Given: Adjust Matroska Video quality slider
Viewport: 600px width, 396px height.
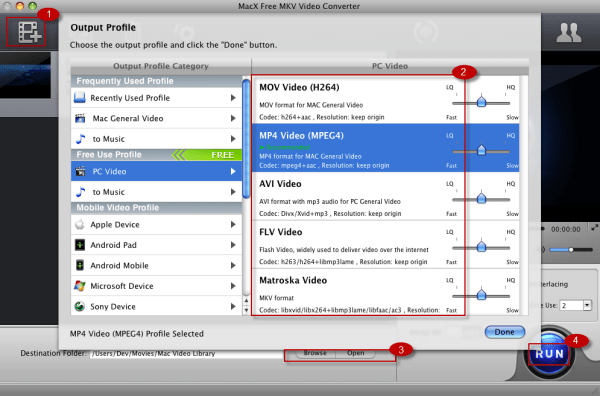Looking at the screenshot, I should (481, 295).
